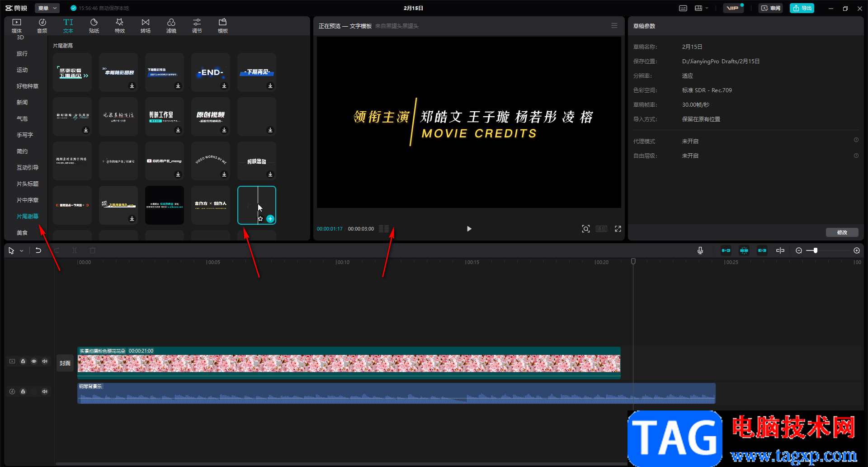Switch to the 文本 (Text) tab
The image size is (868, 467).
[x=68, y=26]
